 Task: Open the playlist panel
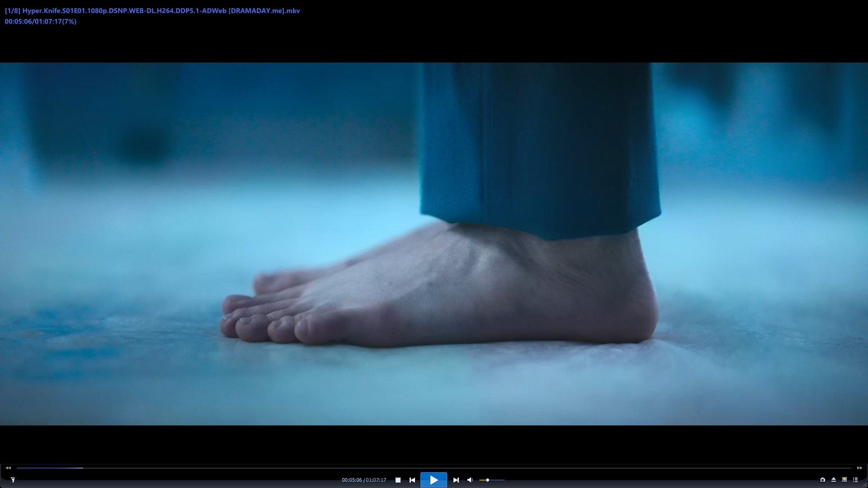pos(855,480)
